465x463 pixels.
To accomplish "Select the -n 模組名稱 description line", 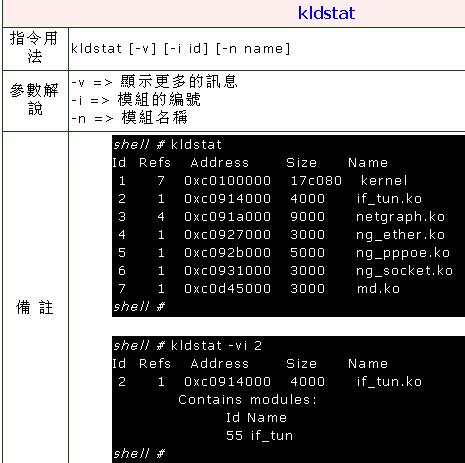I will 130,118.
